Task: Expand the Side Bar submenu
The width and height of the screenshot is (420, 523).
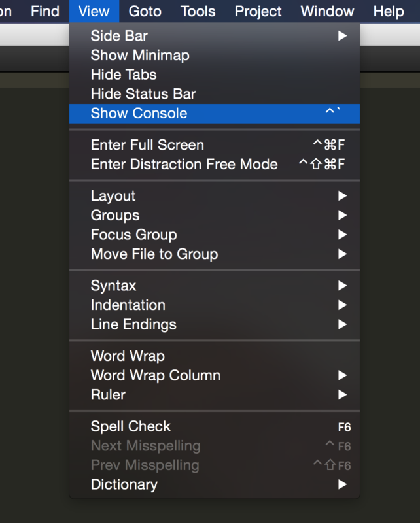Action: click(x=119, y=36)
